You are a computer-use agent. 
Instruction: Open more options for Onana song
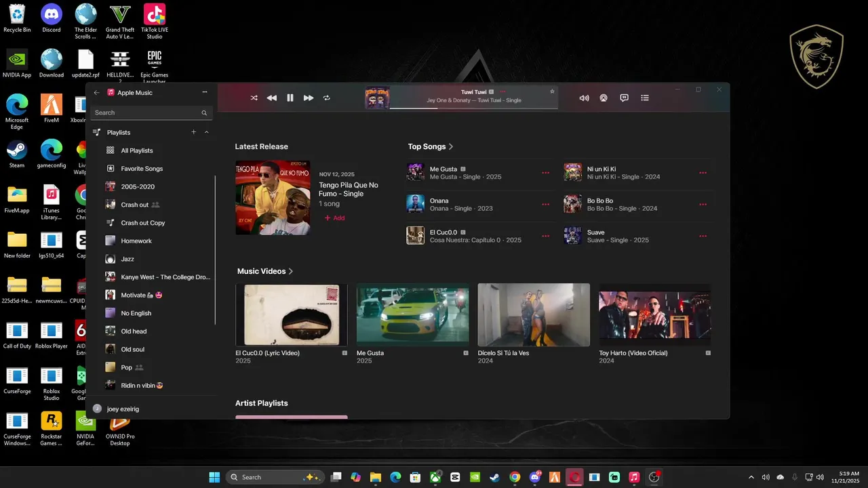(545, 204)
